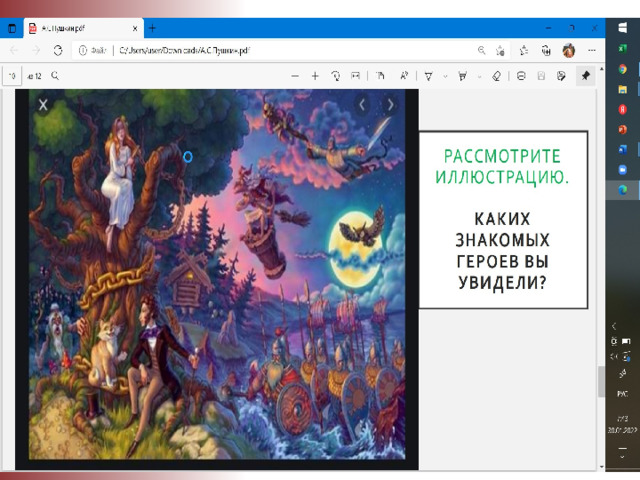This screenshot has height=480, width=640.
Task: Save the PDF as a copy
Action: [561, 76]
